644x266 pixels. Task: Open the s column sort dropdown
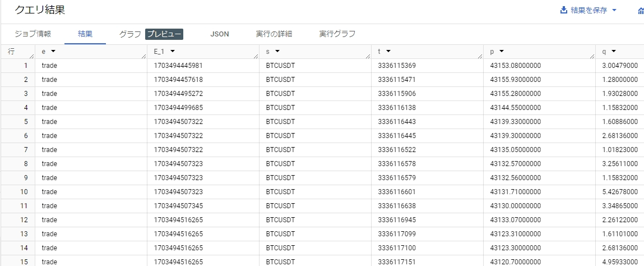coord(277,52)
